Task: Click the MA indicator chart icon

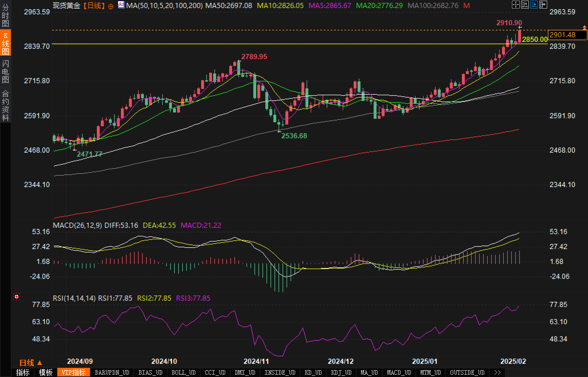Action: click(121, 5)
